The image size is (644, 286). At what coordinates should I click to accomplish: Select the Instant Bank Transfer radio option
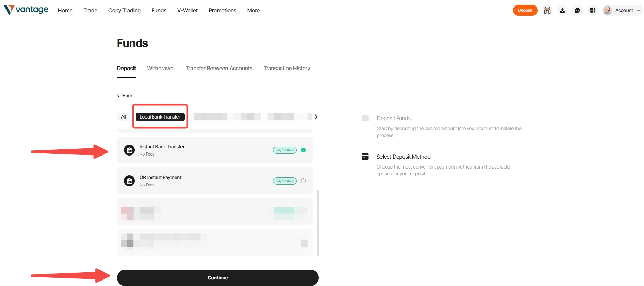(303, 150)
